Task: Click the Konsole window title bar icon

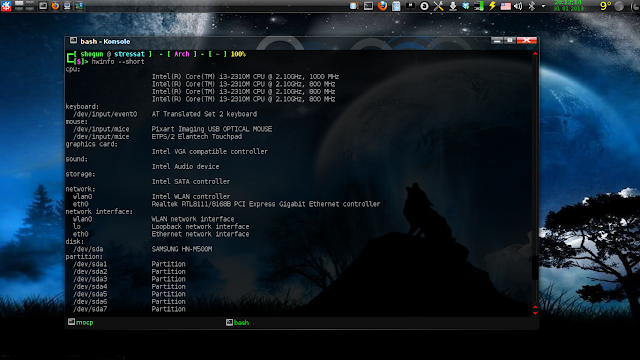Action: [x=73, y=40]
